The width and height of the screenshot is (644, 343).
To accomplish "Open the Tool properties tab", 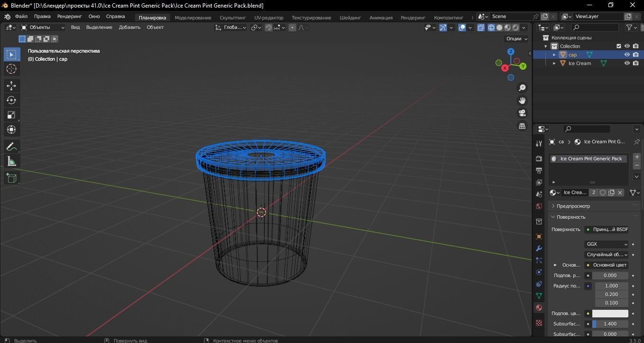I will (539, 143).
